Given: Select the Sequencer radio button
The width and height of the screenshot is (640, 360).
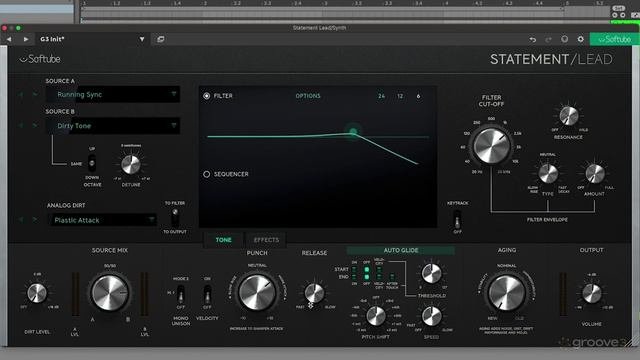Looking at the screenshot, I should [x=207, y=174].
